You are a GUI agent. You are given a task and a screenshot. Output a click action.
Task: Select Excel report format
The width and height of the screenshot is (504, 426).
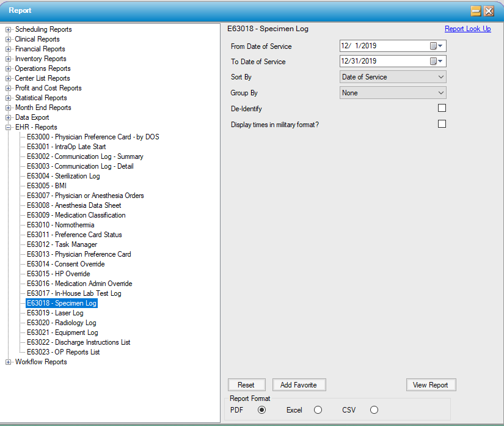318,410
